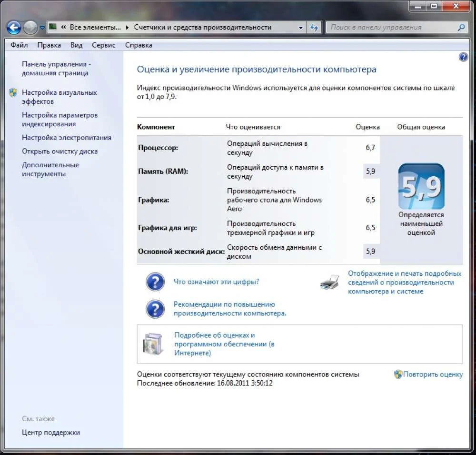Expand the double chevron in address bar
Image resolution: width=476 pixels, height=455 pixels.
[x=63, y=27]
